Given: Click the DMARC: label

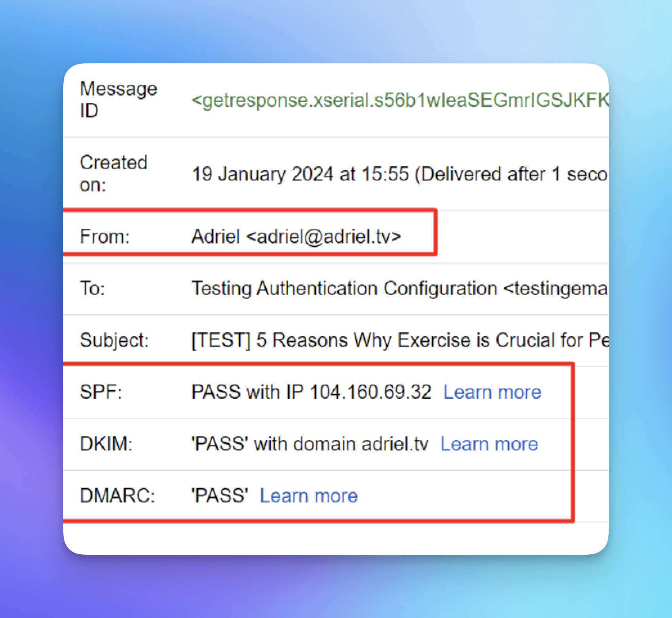Looking at the screenshot, I should coord(118,496).
